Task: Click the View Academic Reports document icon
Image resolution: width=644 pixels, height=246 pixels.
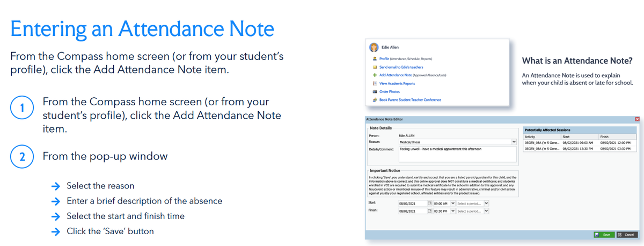Action: click(x=374, y=83)
